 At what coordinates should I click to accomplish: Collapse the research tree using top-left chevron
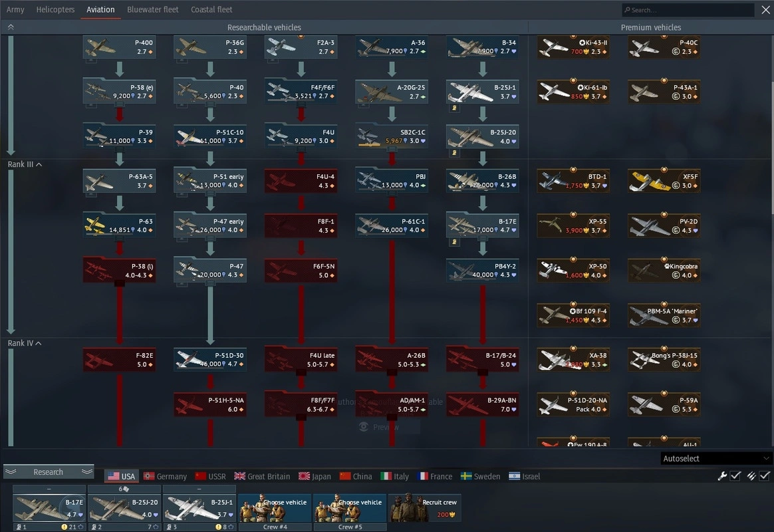[11, 27]
